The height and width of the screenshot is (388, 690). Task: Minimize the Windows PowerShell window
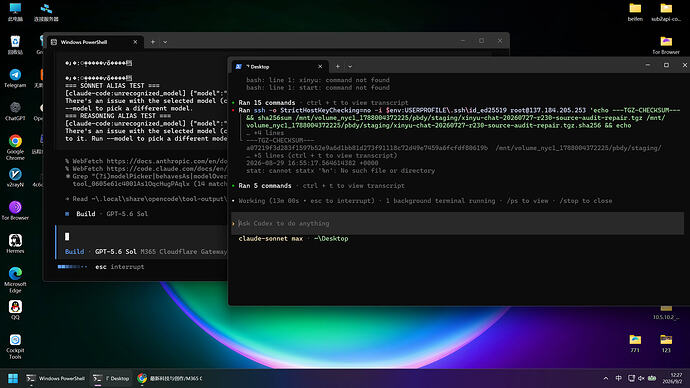click(462, 40)
